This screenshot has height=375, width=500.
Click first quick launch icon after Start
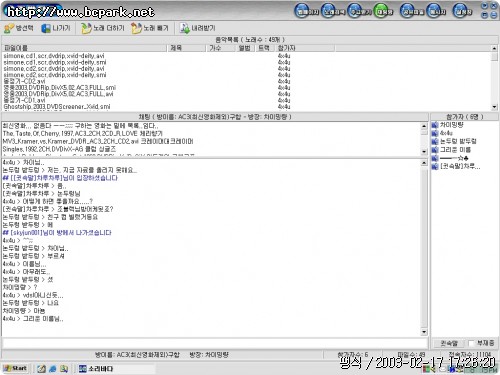(41, 369)
